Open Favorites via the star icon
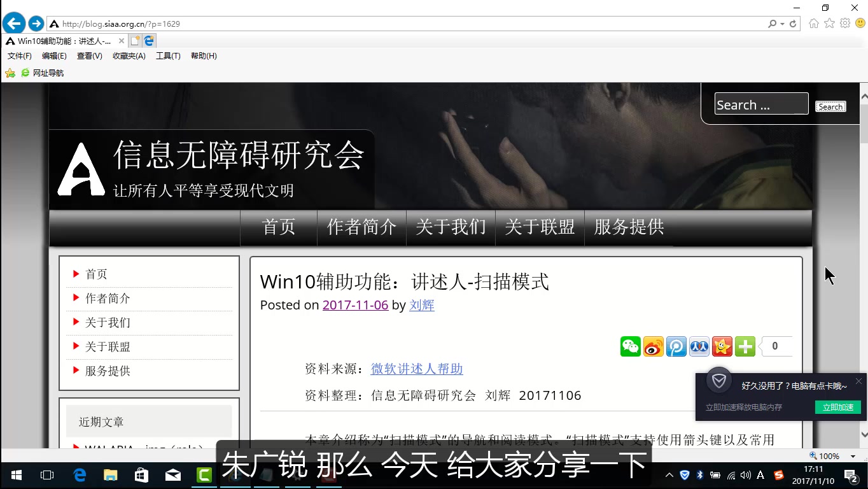This screenshot has height=489, width=868. [x=829, y=24]
